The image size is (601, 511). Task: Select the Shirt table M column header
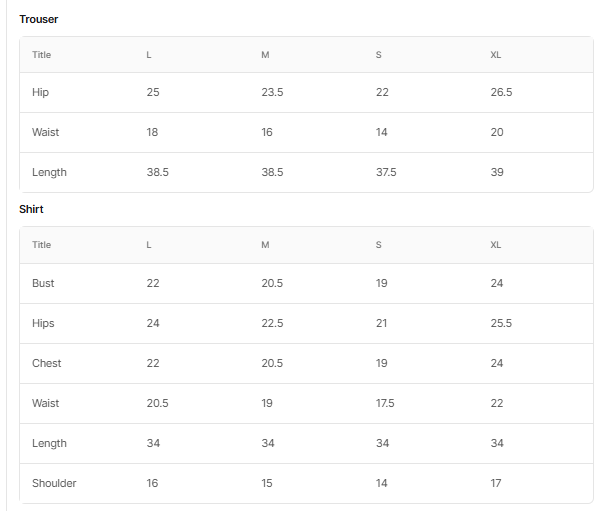(265, 245)
